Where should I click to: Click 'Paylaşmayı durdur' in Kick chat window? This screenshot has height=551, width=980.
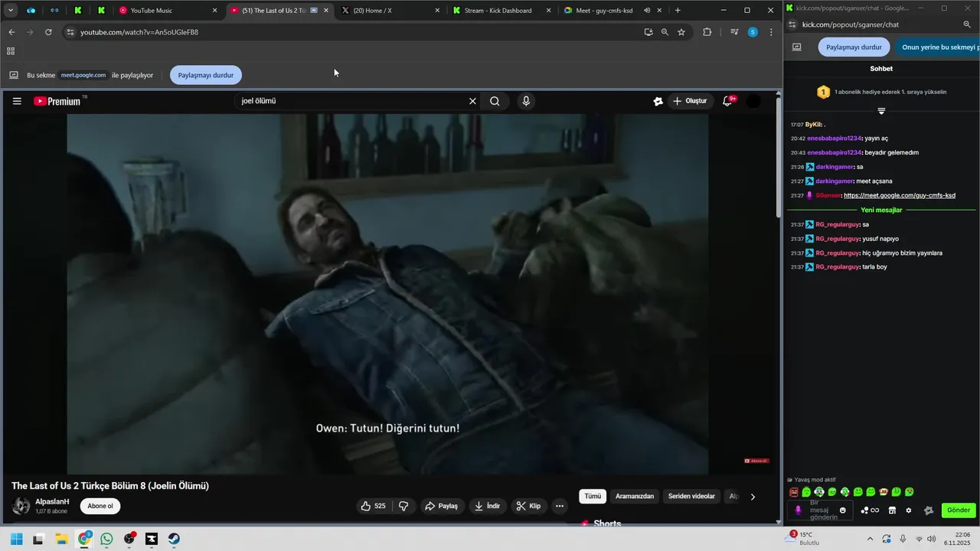[854, 47]
